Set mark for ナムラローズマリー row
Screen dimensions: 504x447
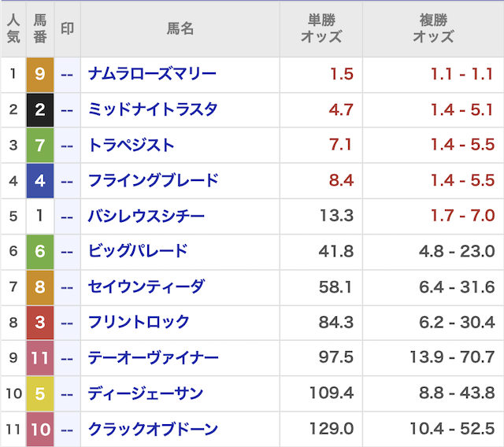coord(67,75)
